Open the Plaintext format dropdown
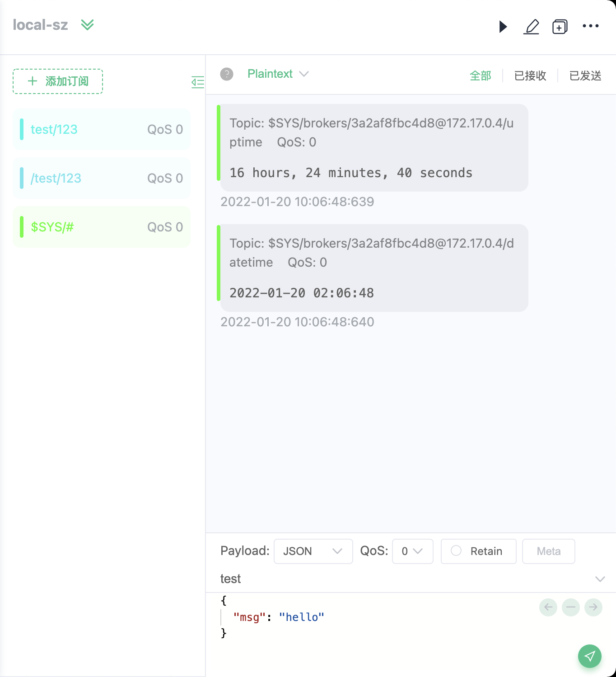 (x=278, y=74)
